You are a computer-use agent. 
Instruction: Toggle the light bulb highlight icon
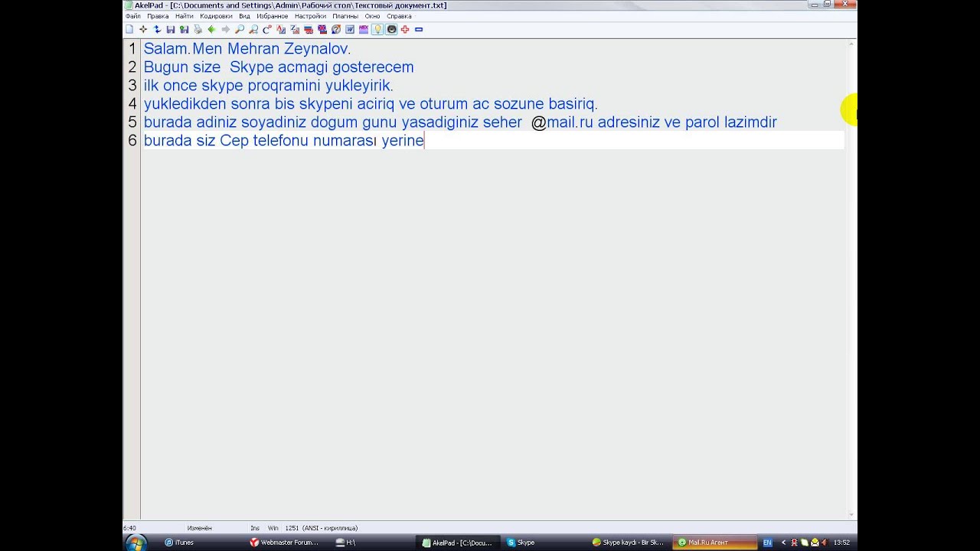click(377, 30)
